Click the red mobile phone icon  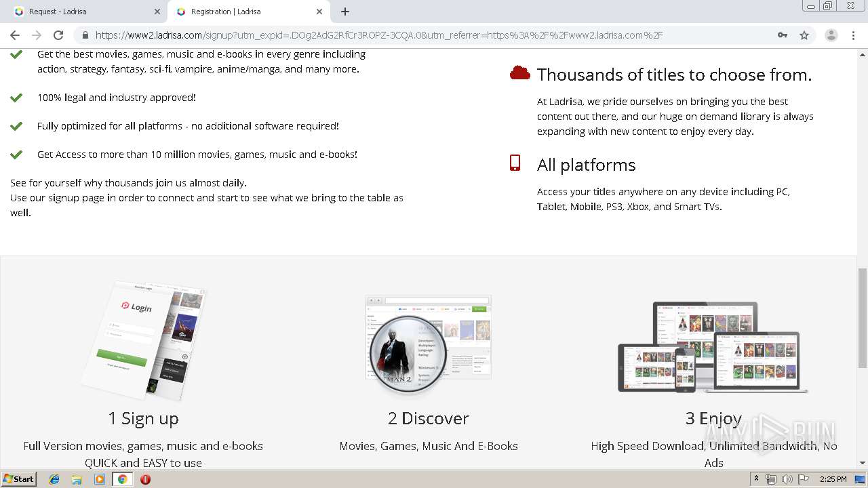(515, 163)
